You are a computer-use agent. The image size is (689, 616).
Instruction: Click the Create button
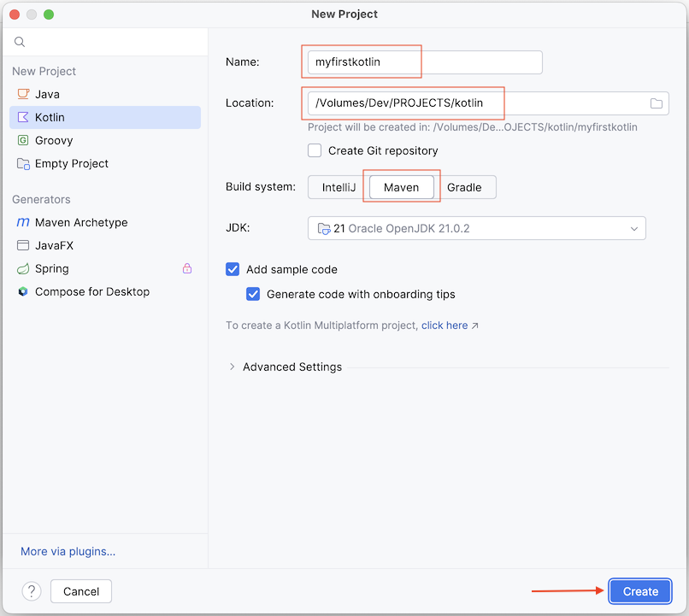(640, 591)
